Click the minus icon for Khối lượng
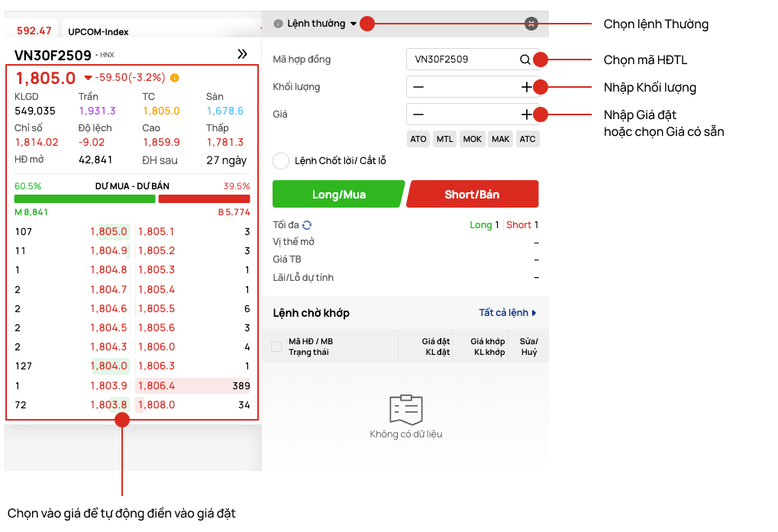The height and width of the screenshot is (532, 778). click(x=418, y=87)
